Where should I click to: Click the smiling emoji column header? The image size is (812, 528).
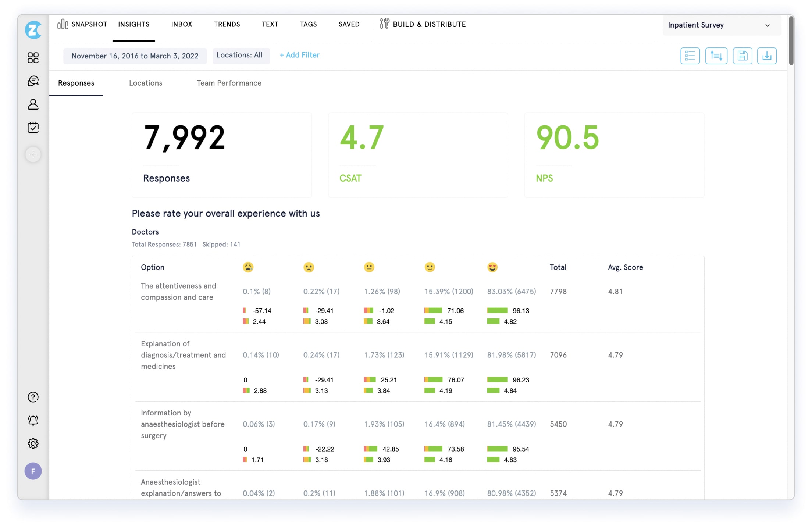click(430, 267)
